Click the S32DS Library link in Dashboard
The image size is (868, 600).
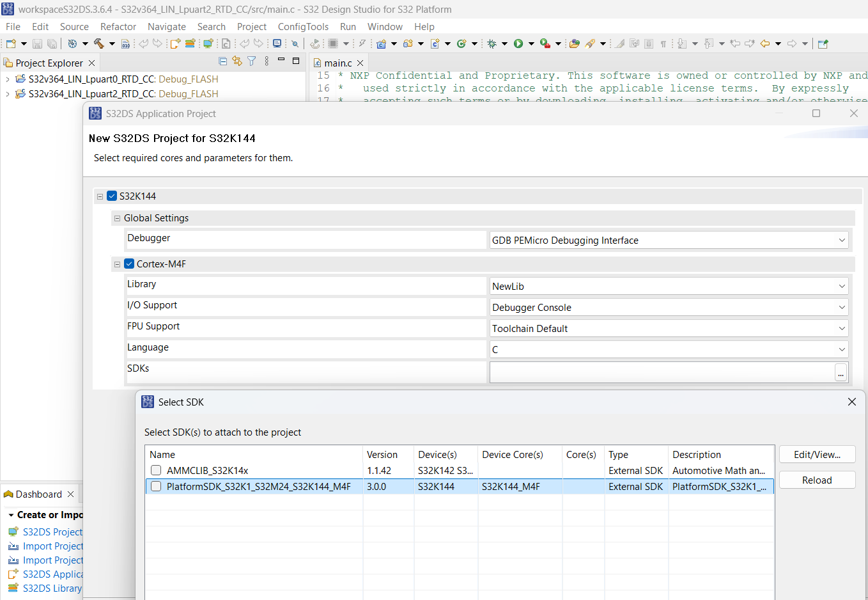52,588
